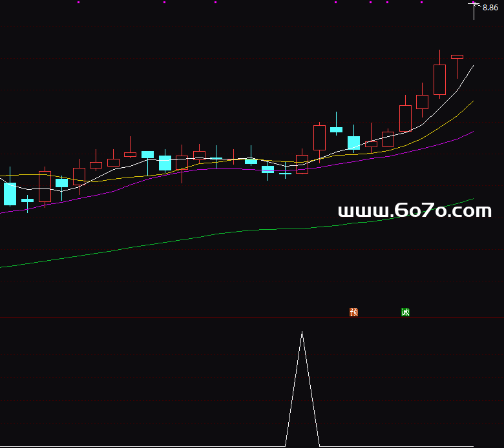This screenshot has height=448, width=504.
Task: Click the tip of the white indicator spike
Action: 302,332
